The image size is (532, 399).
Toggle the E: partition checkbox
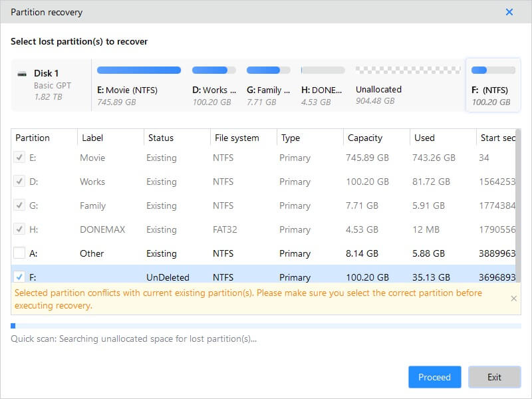(19, 158)
